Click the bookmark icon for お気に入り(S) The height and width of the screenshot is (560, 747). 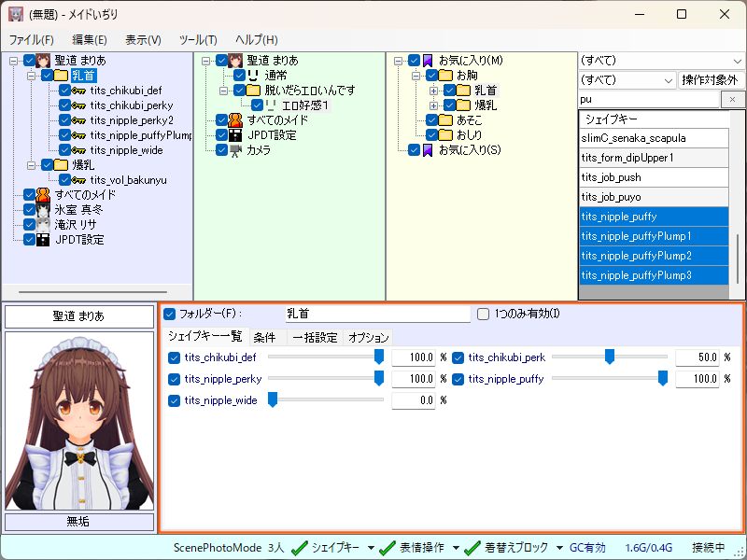[428, 149]
